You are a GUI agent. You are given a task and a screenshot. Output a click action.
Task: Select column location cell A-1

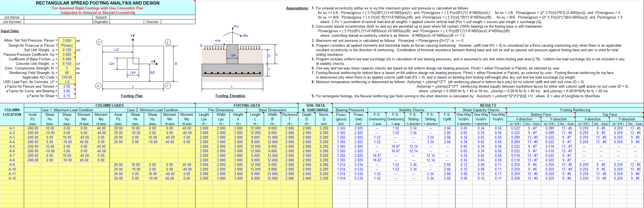pos(12,128)
